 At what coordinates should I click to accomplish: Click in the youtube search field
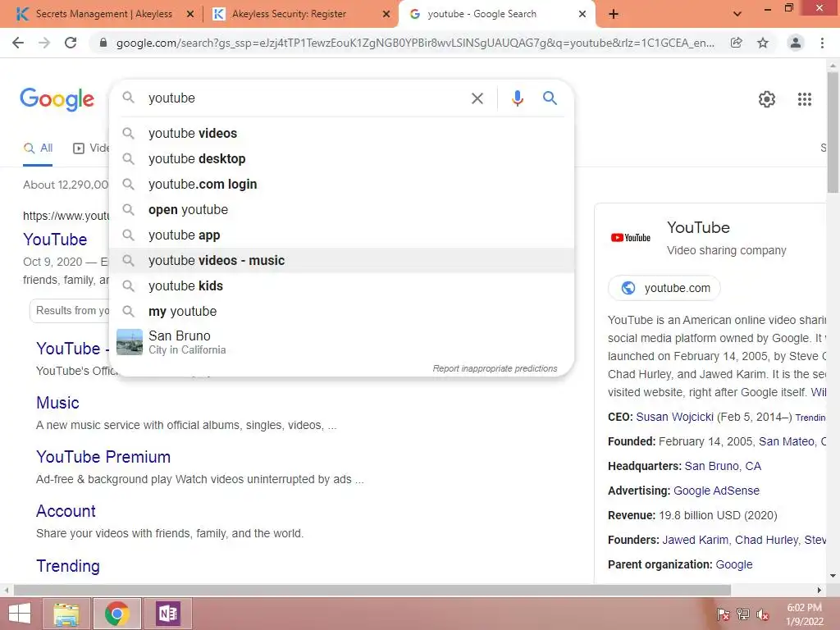pyautogui.click(x=305, y=98)
